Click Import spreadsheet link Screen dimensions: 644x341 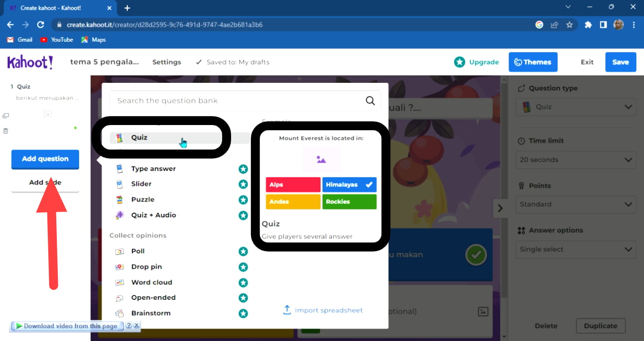(x=323, y=310)
